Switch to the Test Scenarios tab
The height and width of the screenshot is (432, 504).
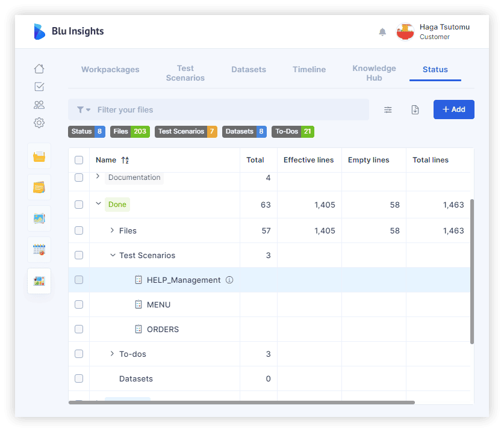(x=185, y=73)
